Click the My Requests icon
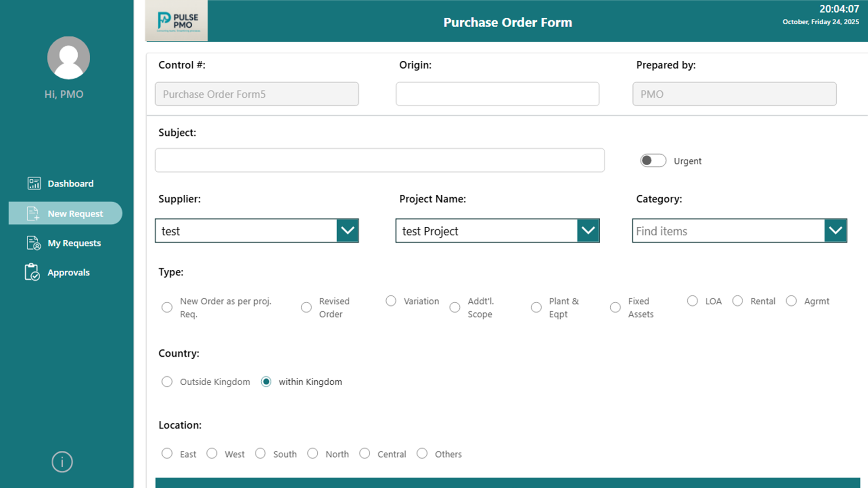The height and width of the screenshot is (488, 868). 33,243
